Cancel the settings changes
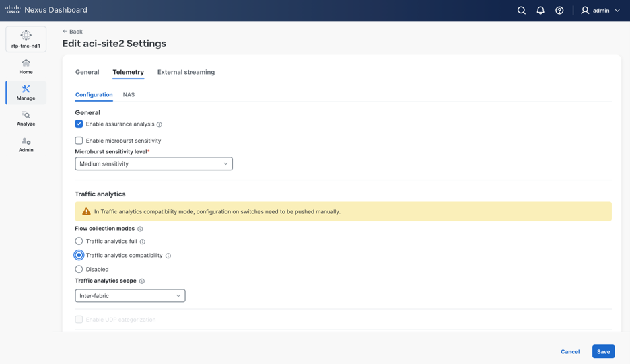The height and width of the screenshot is (364, 630). tap(570, 351)
